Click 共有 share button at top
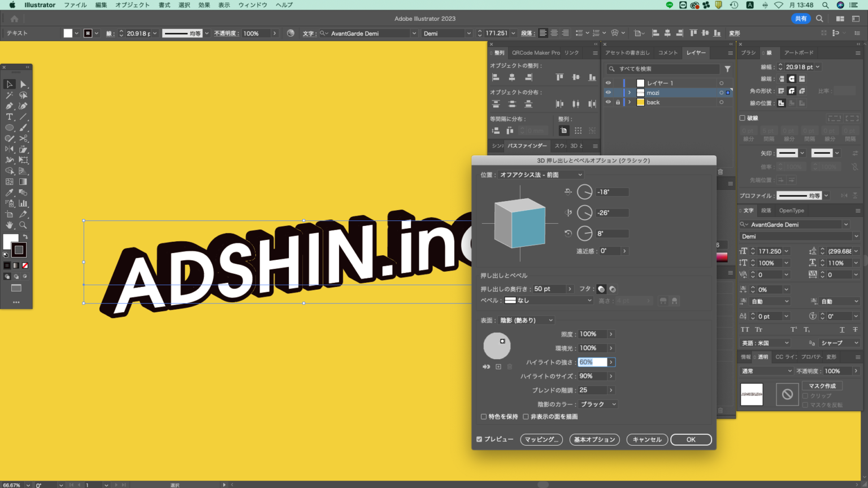The image size is (868, 488). click(801, 19)
